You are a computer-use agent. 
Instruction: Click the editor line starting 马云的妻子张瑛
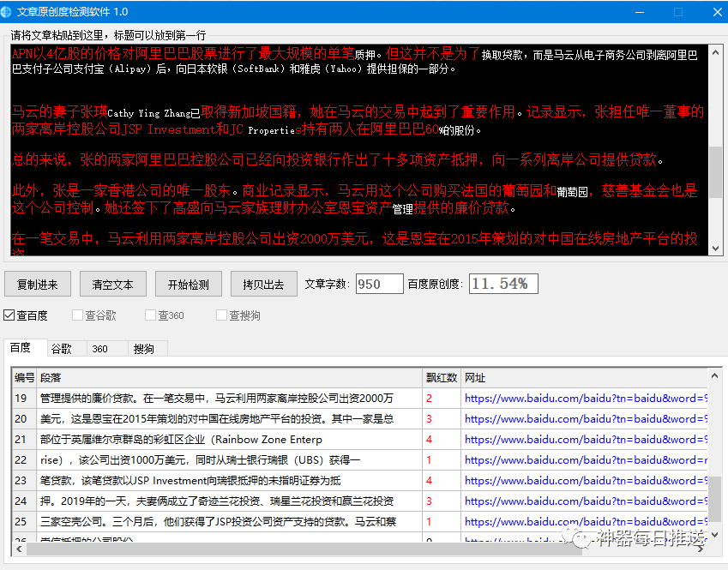[358, 112]
